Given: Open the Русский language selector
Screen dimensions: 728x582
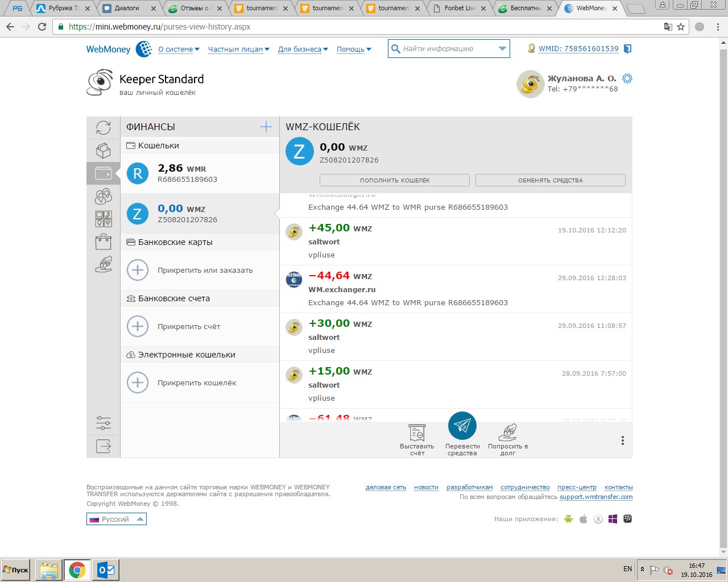Looking at the screenshot, I should [117, 519].
